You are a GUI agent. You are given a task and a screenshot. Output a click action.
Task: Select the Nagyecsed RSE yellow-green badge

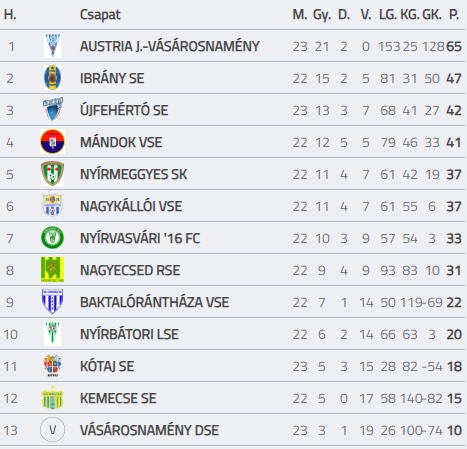(52, 269)
